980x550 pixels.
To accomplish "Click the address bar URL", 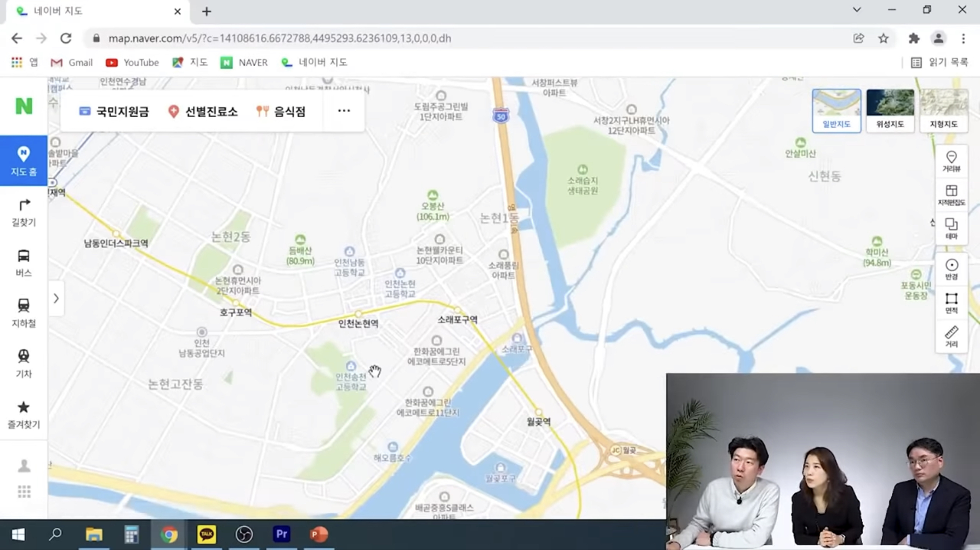I will pyautogui.click(x=280, y=38).
